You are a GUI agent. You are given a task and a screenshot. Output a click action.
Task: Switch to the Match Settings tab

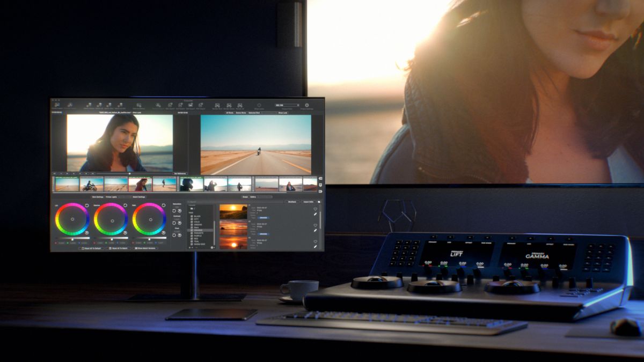(139, 197)
